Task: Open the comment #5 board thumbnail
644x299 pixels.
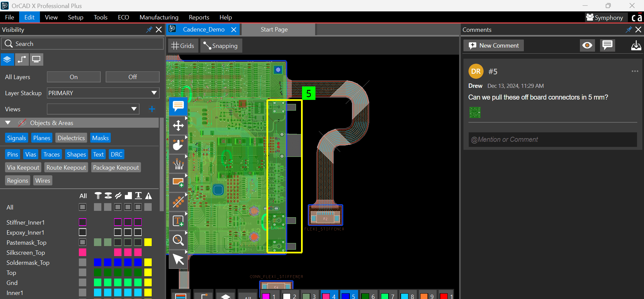Action: click(475, 112)
